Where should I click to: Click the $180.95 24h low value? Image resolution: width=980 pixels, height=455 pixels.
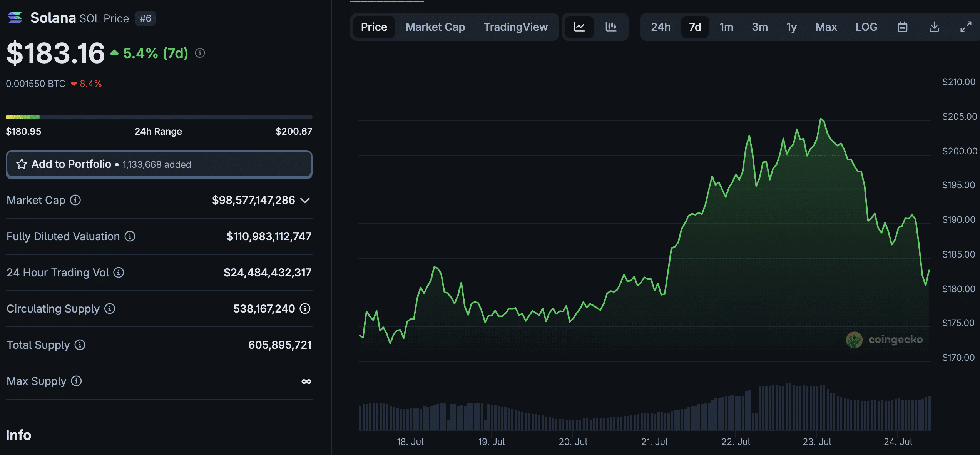coord(23,132)
